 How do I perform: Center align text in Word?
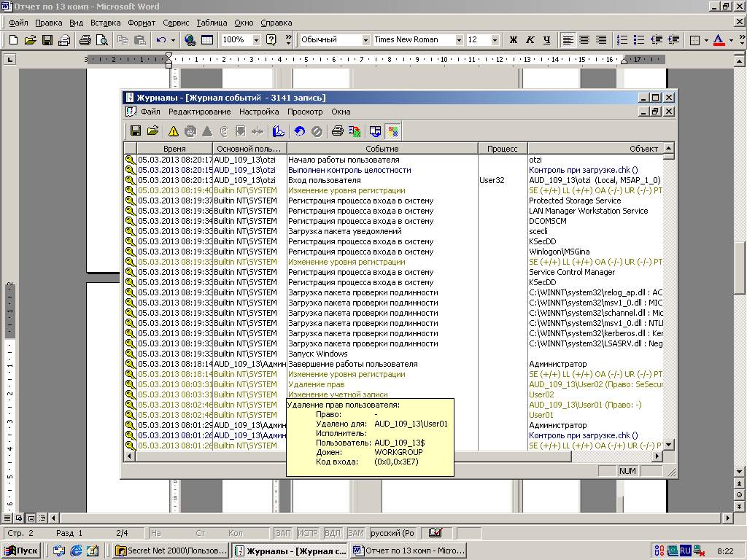pos(584,40)
